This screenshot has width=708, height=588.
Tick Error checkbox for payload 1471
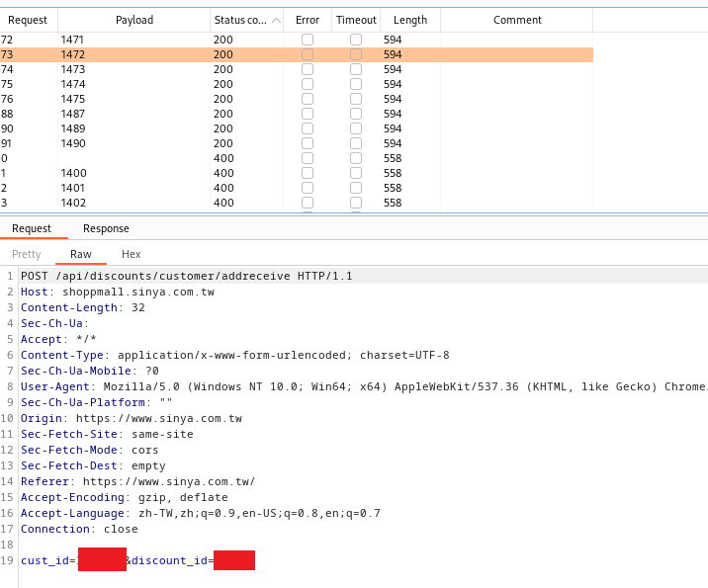pyautogui.click(x=308, y=40)
